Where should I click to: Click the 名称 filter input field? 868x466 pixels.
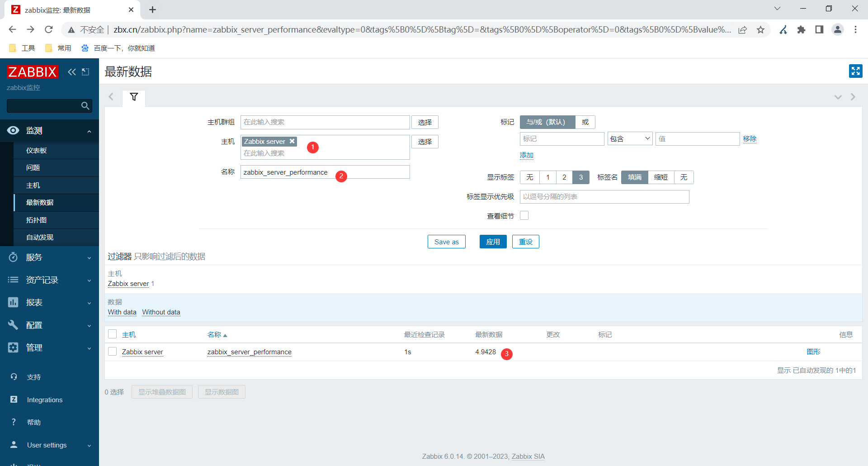(x=325, y=172)
